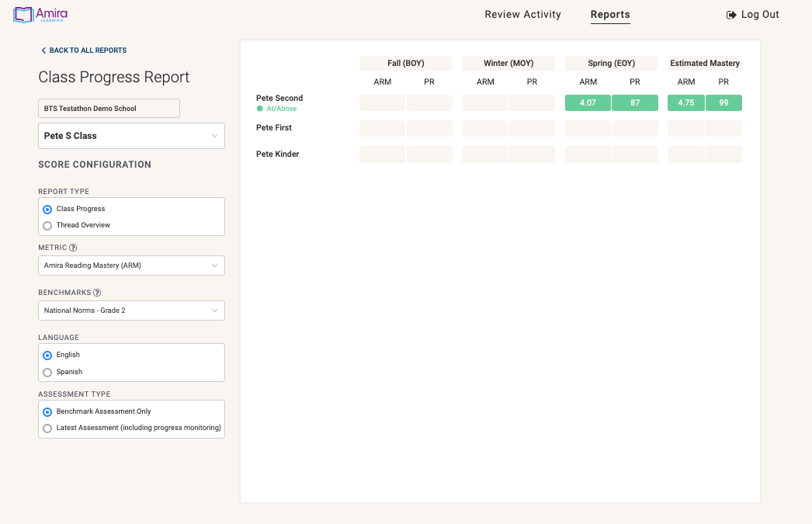812x524 pixels.
Task: Click the help icon next to METRIC
Action: pos(74,247)
